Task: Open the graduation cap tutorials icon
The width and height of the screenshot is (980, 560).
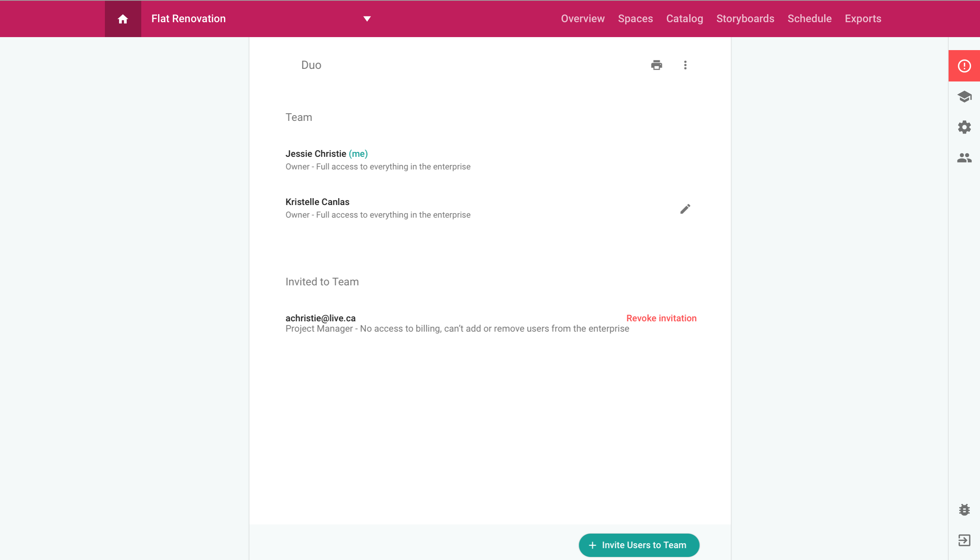Action: (964, 96)
